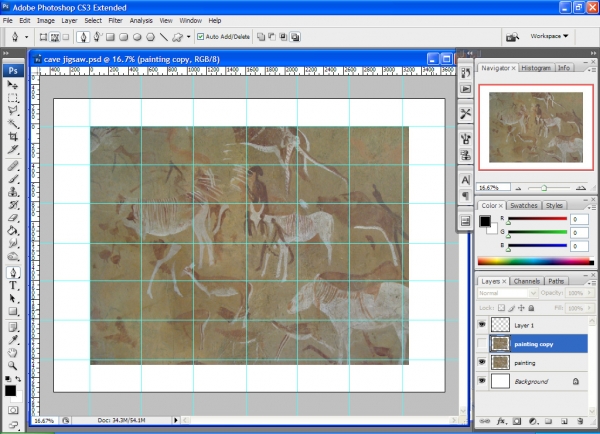Image resolution: width=600 pixels, height=434 pixels.
Task: Open Fill slider arrow
Action: (590, 308)
